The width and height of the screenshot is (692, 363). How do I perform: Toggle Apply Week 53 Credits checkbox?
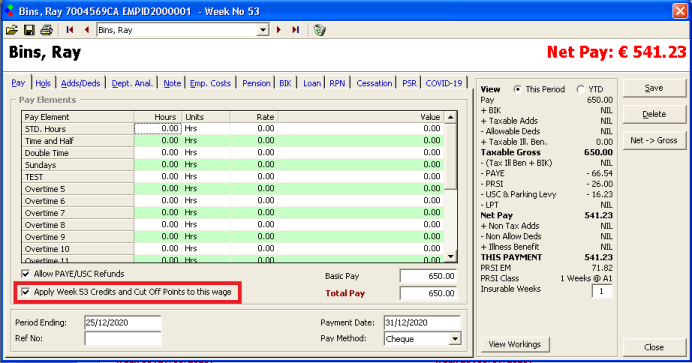[26, 292]
